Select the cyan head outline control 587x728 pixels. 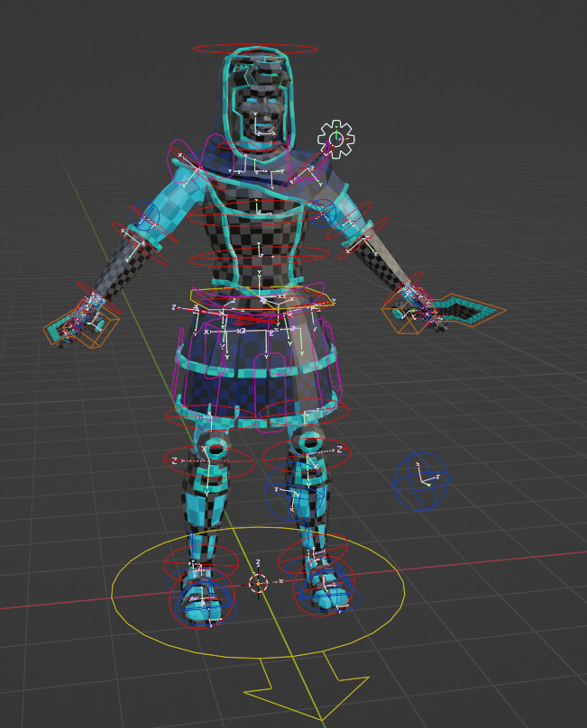coord(258,105)
